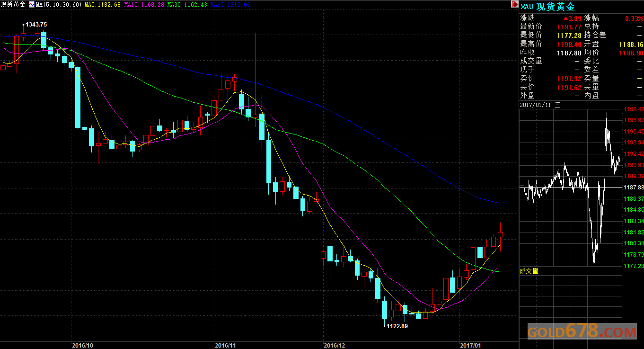Click the 卖价 value 1191.92
644x349 pixels.
(569, 79)
